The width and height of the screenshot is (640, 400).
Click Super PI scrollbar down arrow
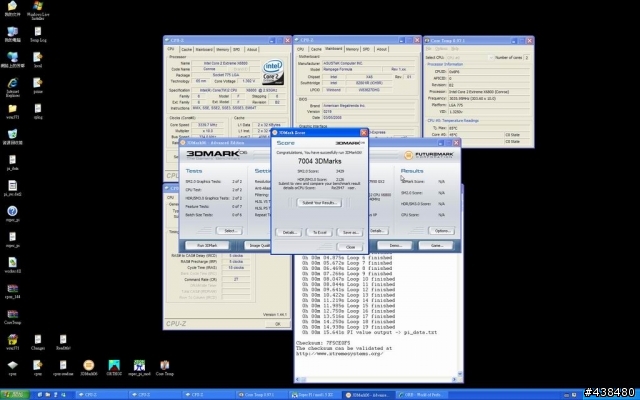click(x=460, y=374)
